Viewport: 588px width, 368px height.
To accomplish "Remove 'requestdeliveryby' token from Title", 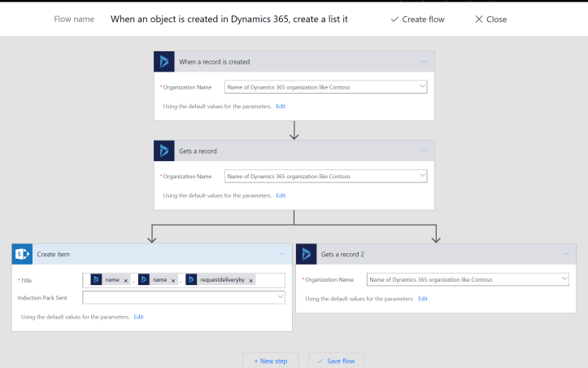I will [x=250, y=281].
